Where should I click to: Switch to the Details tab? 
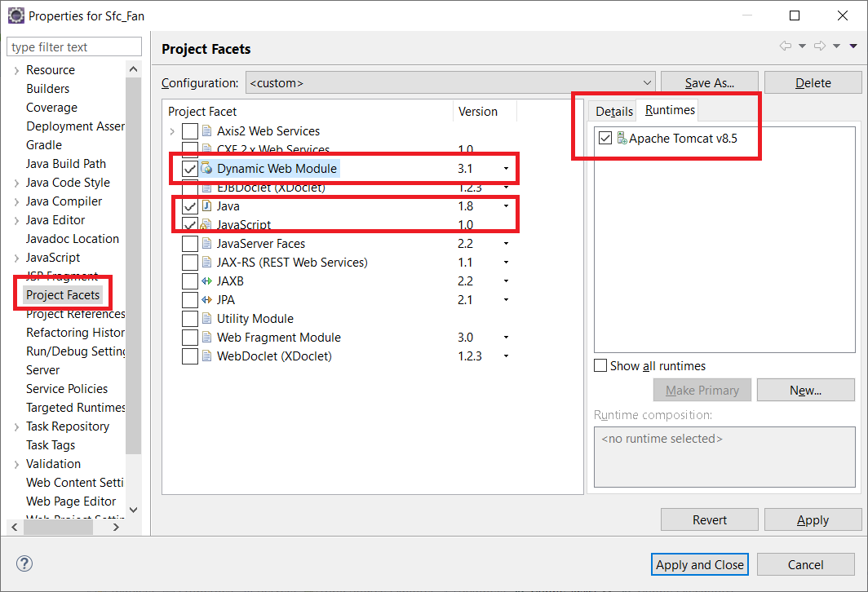(614, 111)
